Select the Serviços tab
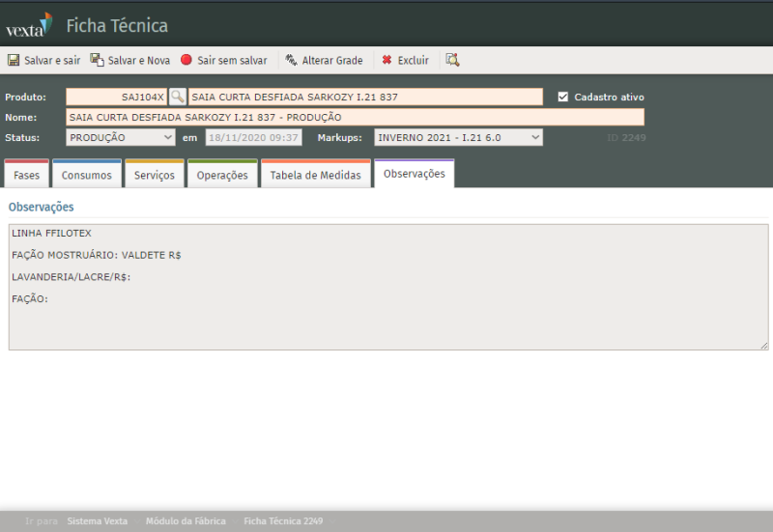 (155, 175)
